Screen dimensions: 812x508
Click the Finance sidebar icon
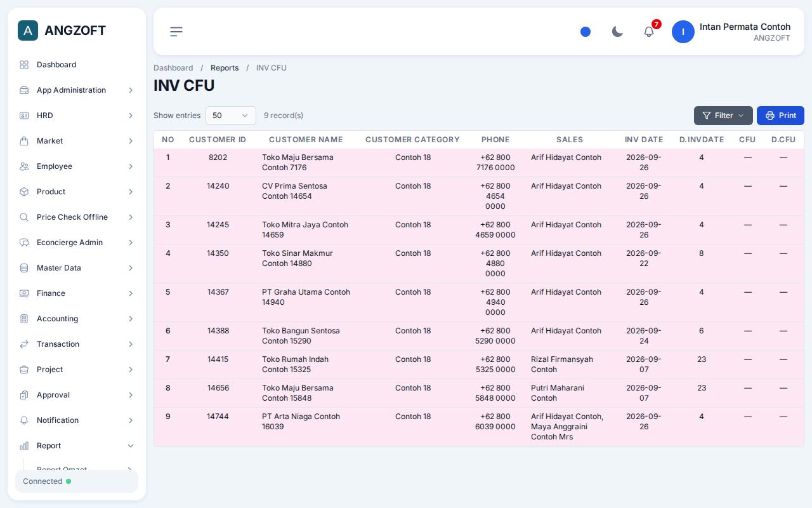tap(24, 293)
